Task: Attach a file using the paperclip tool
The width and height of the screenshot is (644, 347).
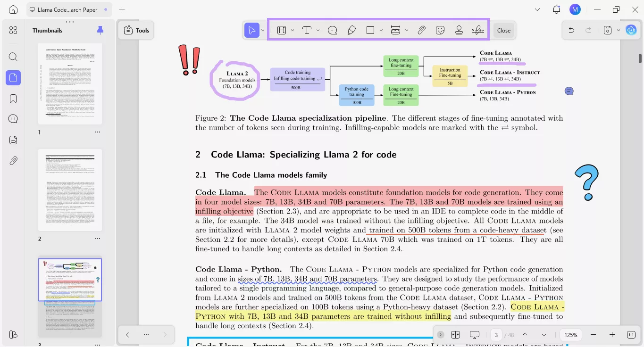Action: [x=421, y=30]
